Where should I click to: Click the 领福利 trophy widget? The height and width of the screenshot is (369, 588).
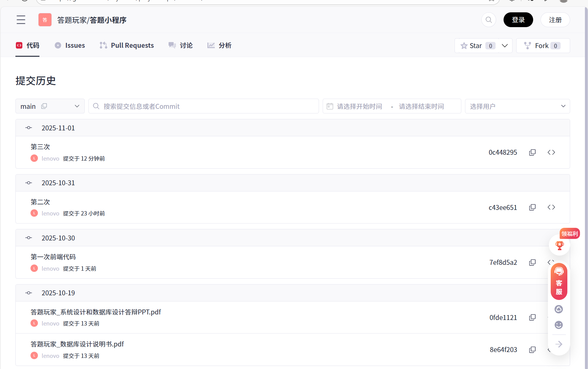click(560, 245)
